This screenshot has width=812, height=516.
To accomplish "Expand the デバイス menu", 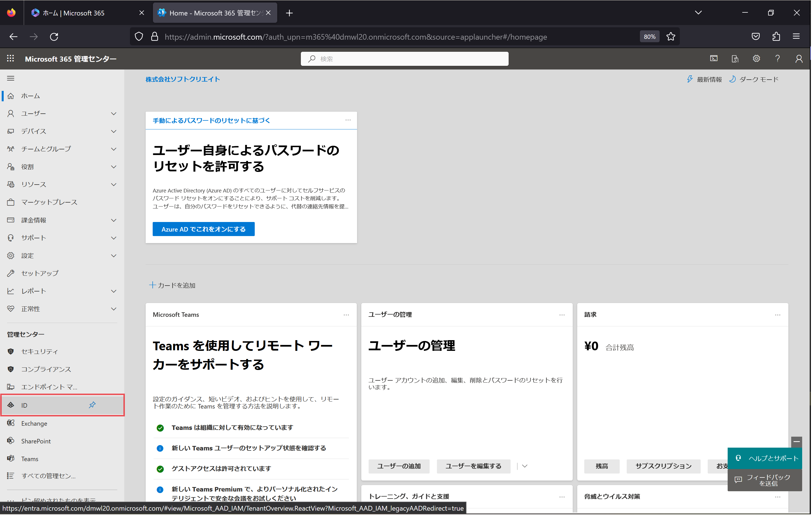I will click(114, 131).
